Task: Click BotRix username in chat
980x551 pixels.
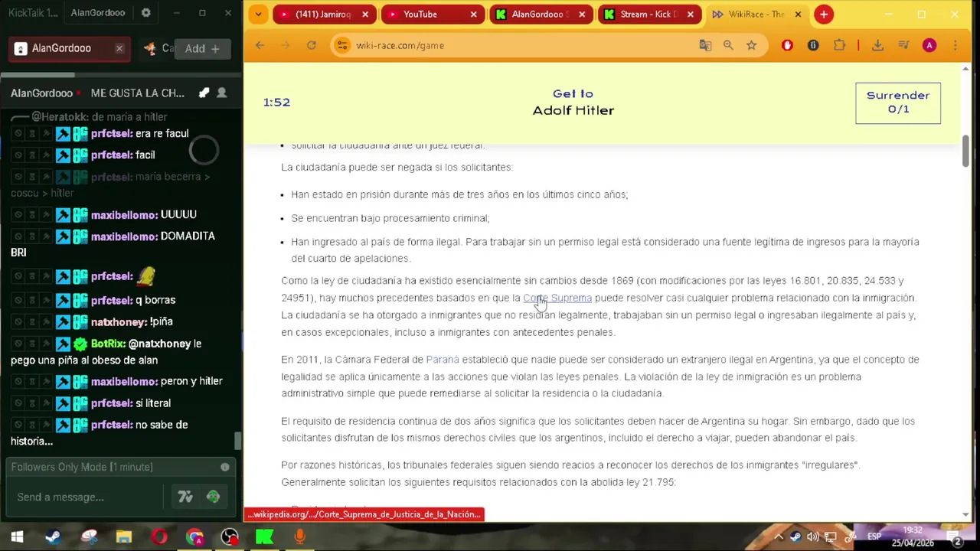Action: point(108,344)
